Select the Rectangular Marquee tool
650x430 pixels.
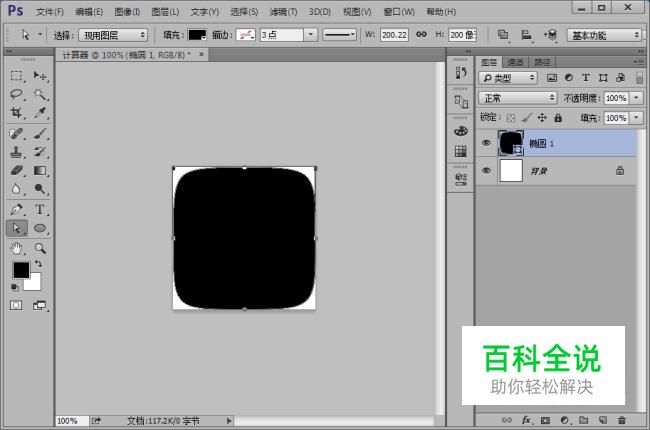tap(16, 76)
